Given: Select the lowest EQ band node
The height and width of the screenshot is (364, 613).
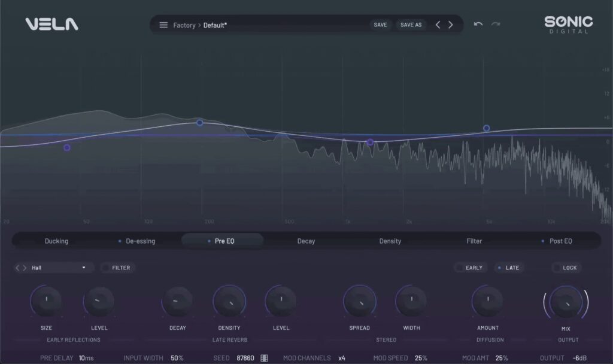Looking at the screenshot, I should (67, 148).
